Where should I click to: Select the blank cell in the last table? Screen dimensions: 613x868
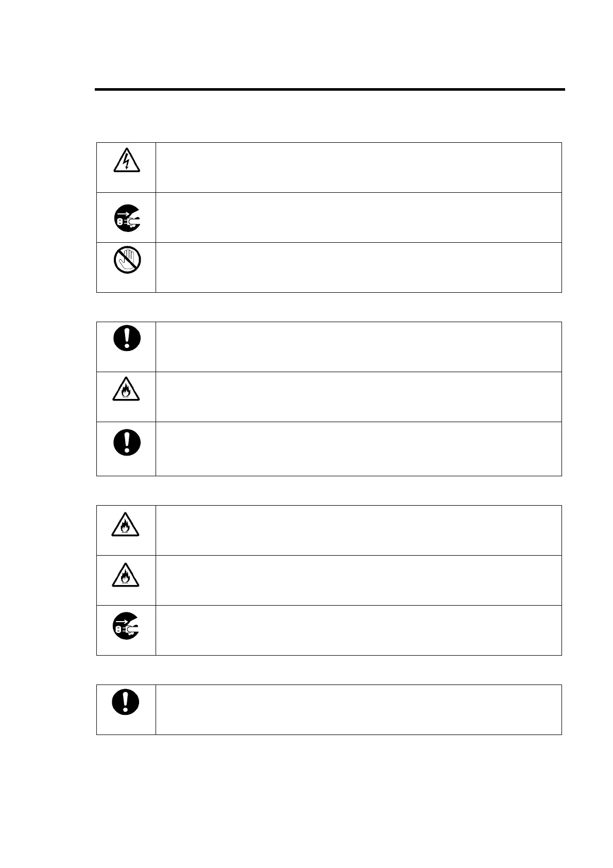click(359, 710)
